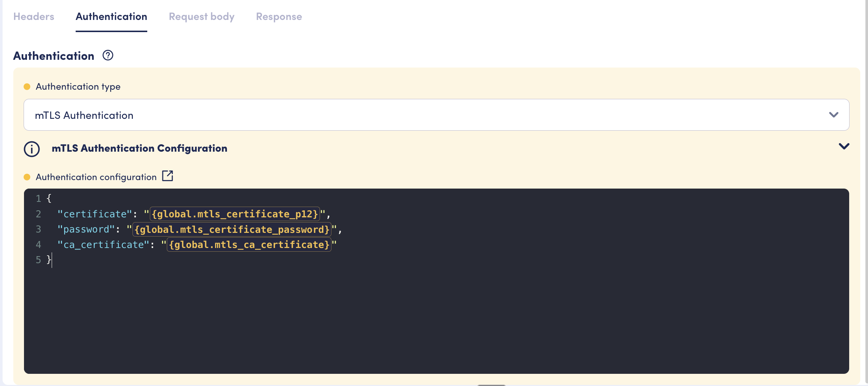Screen dimensions: 868x386
Task: Click the yellow dot beside Authentication type
Action: click(x=27, y=87)
